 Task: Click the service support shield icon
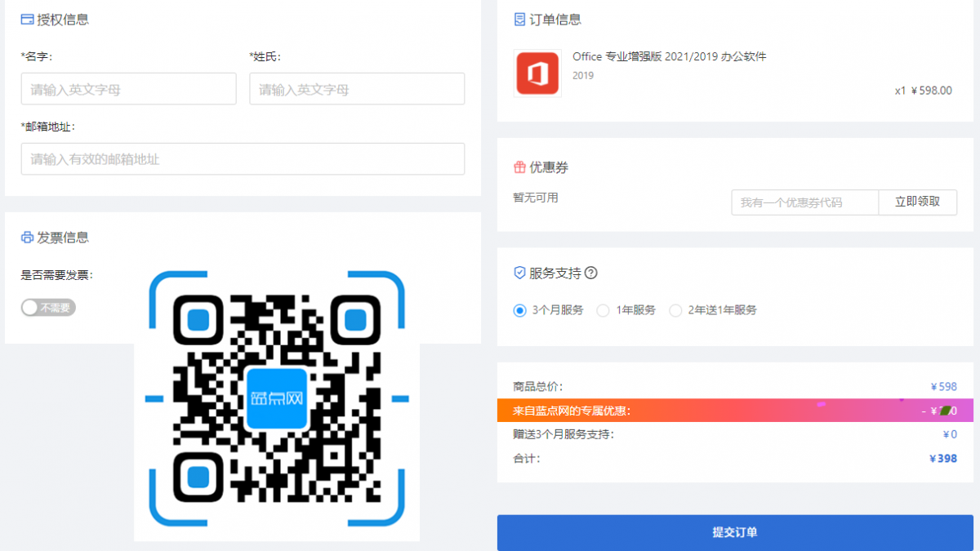tap(519, 273)
